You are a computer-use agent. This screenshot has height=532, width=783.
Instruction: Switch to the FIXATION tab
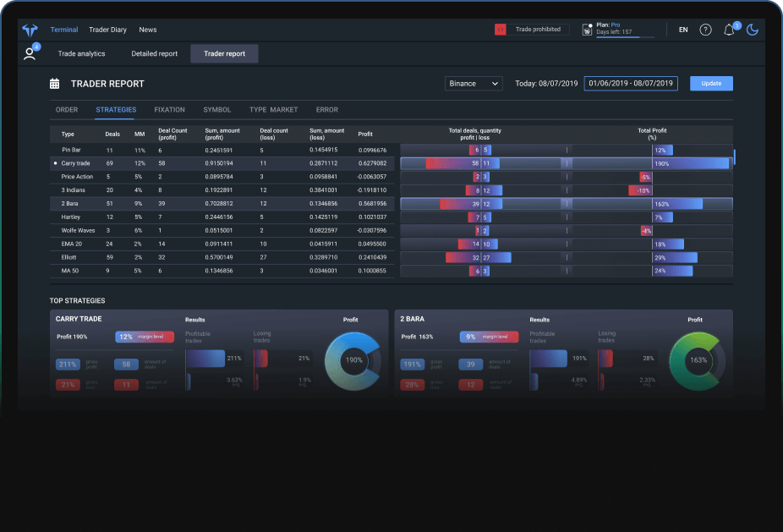coord(169,109)
